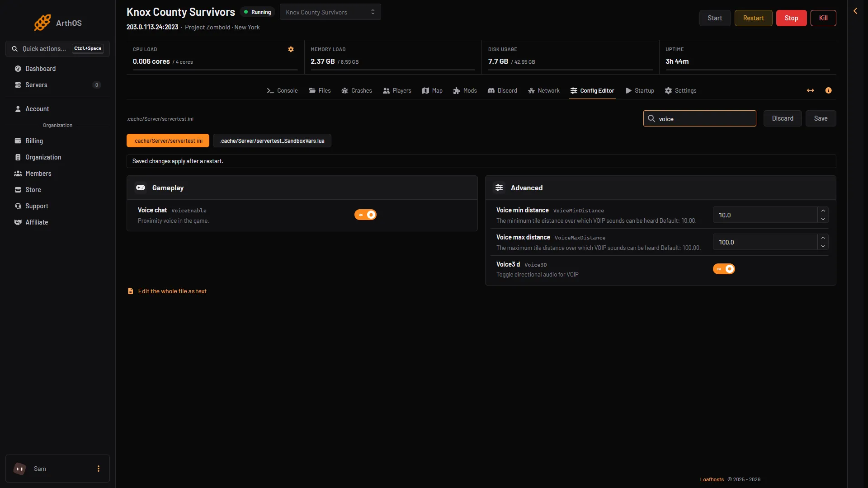The image size is (868, 488).
Task: Click the CPU load gear icon
Action: (291, 49)
